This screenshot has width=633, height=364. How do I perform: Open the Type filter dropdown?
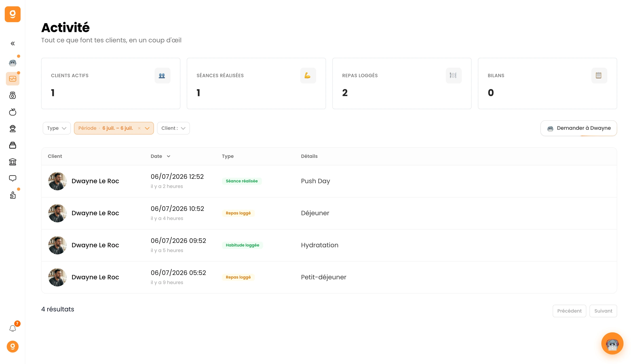click(x=57, y=128)
